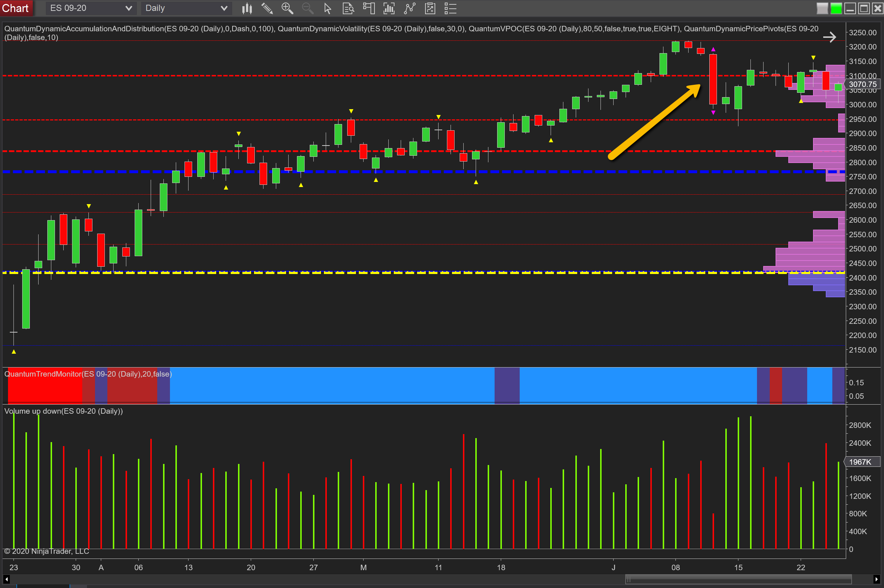Click the indicator label text at chart top
This screenshot has height=588, width=884.
click(411, 33)
